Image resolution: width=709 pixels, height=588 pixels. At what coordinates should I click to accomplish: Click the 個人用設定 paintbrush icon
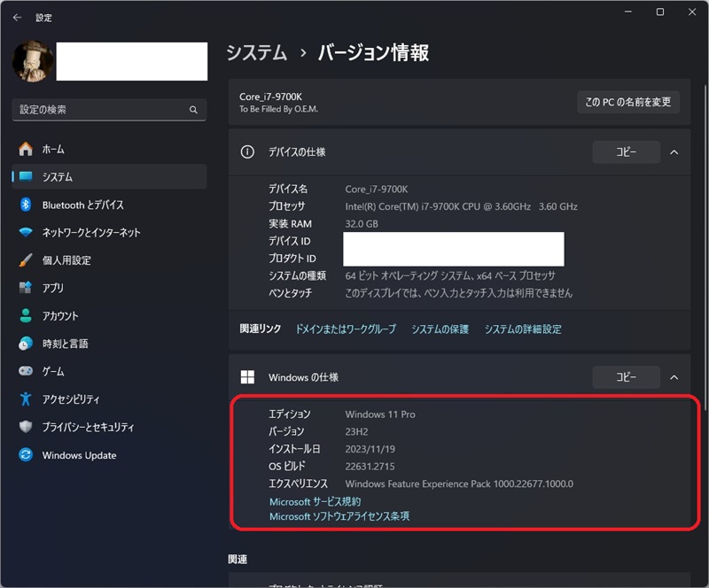pyautogui.click(x=26, y=259)
